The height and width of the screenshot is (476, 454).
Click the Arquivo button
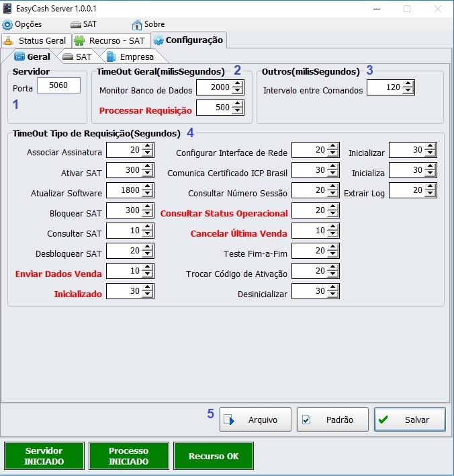point(255,420)
